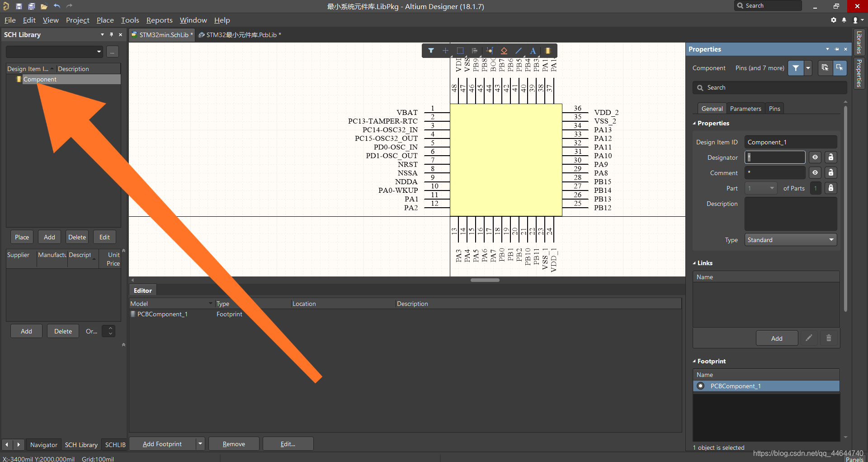Pin the Properties panel

point(837,49)
